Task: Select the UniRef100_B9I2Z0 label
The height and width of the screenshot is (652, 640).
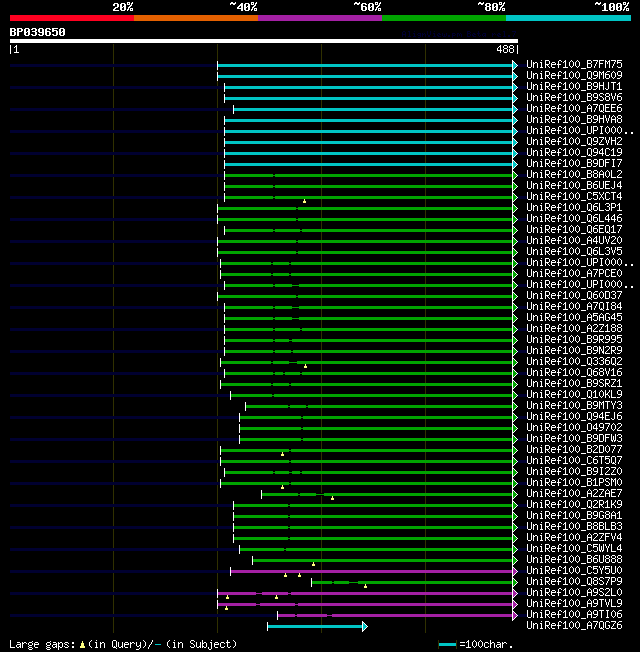Action: point(574,472)
